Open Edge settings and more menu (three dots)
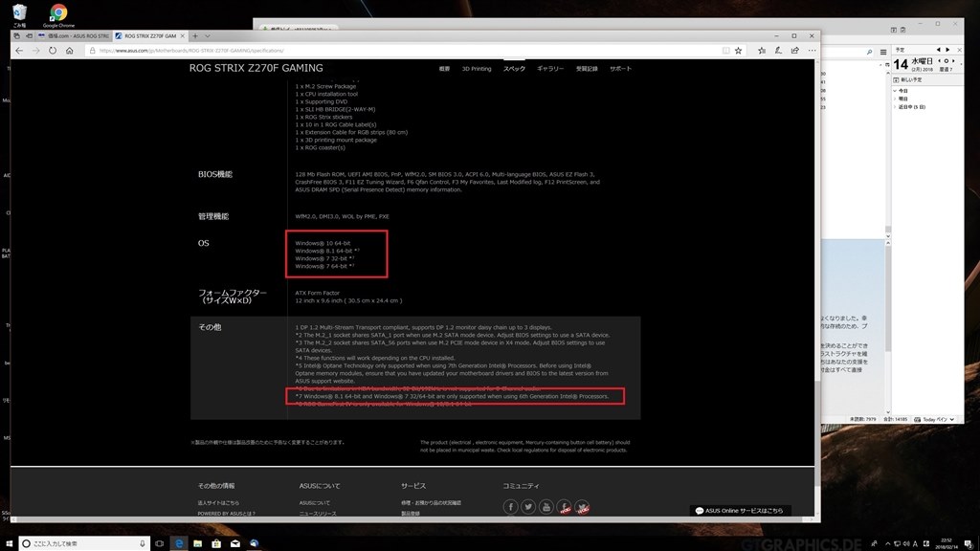980x551 pixels. (x=812, y=51)
